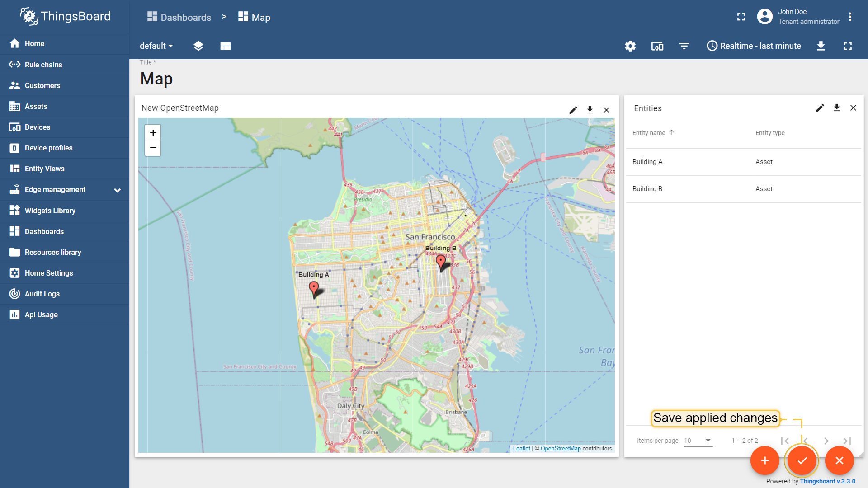The image size is (868, 488).
Task: Open dashboard filters icon
Action: (684, 46)
